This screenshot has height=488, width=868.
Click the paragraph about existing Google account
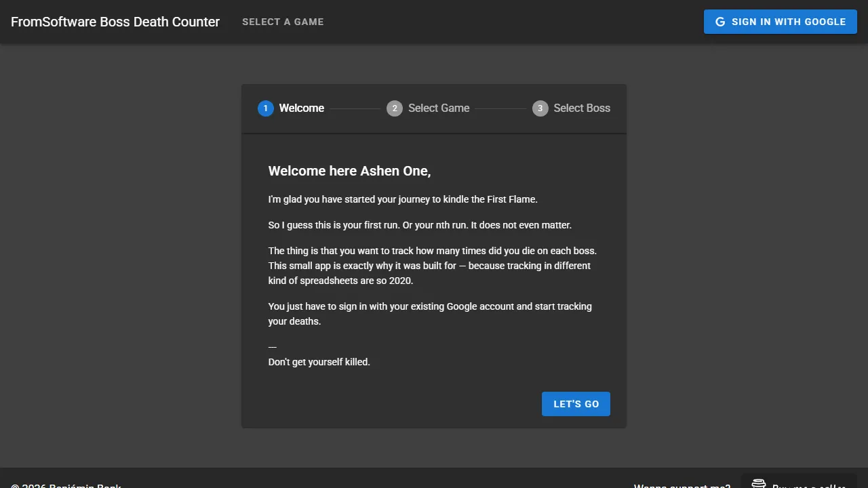pos(430,314)
